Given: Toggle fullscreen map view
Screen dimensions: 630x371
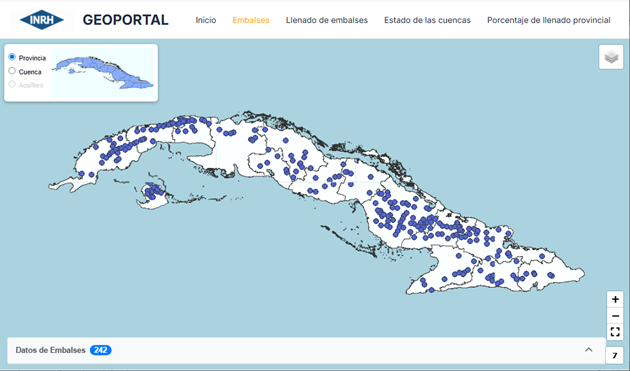Looking at the screenshot, I should pyautogui.click(x=615, y=332).
